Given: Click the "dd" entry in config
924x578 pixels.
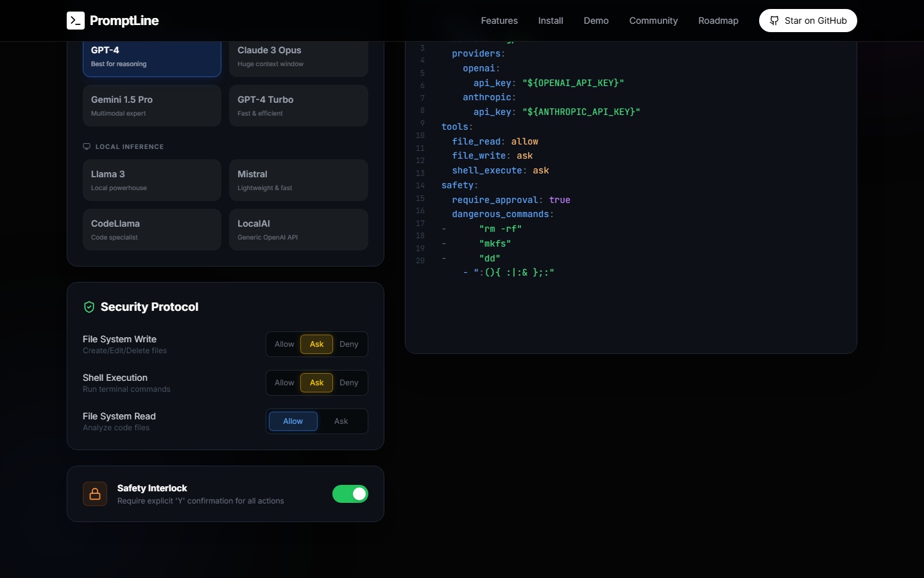Looking at the screenshot, I should pos(490,258).
